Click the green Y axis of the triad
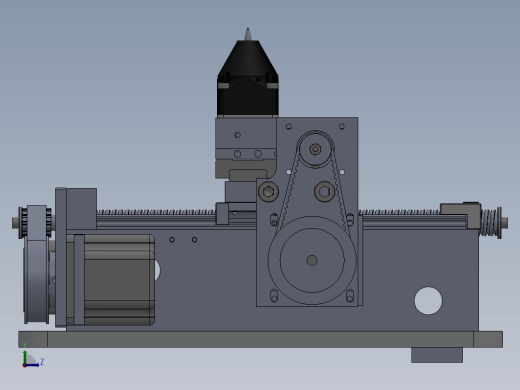Screen dimensions: 520x390 [25, 356]
